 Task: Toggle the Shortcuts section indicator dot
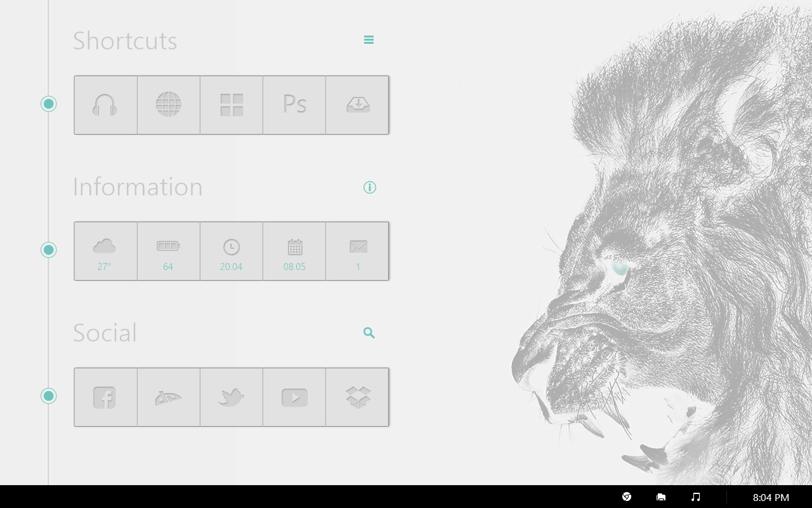pos(49,104)
